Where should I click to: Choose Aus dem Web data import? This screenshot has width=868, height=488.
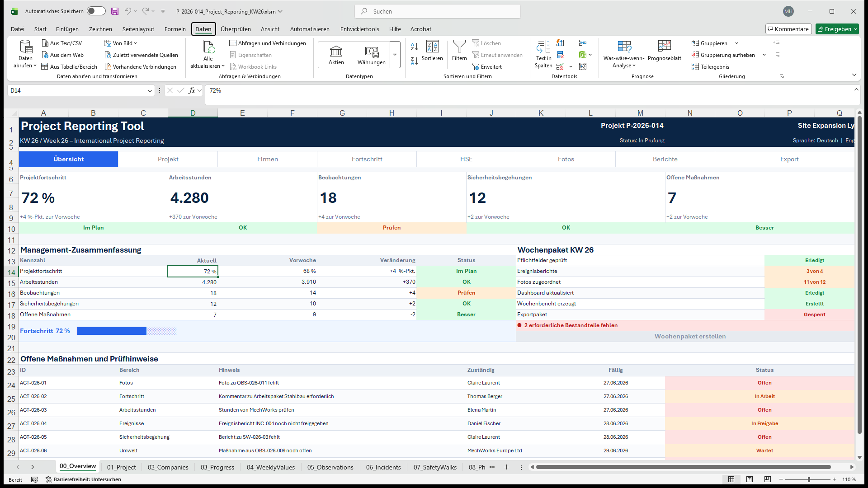pyautogui.click(x=63, y=55)
